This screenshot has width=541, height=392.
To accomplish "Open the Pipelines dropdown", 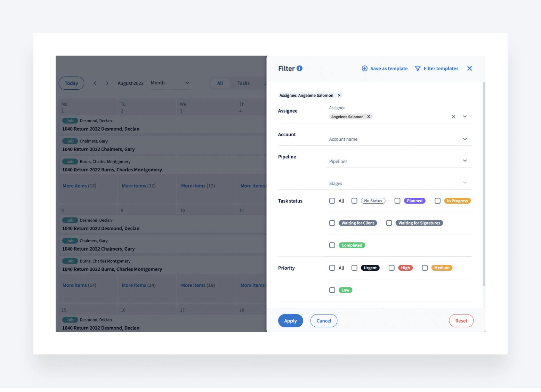I will coord(465,161).
